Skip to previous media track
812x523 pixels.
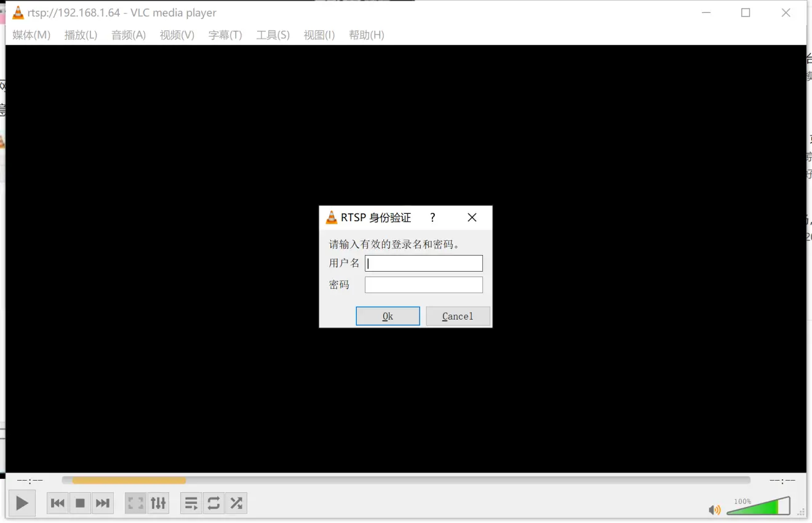pyautogui.click(x=58, y=503)
